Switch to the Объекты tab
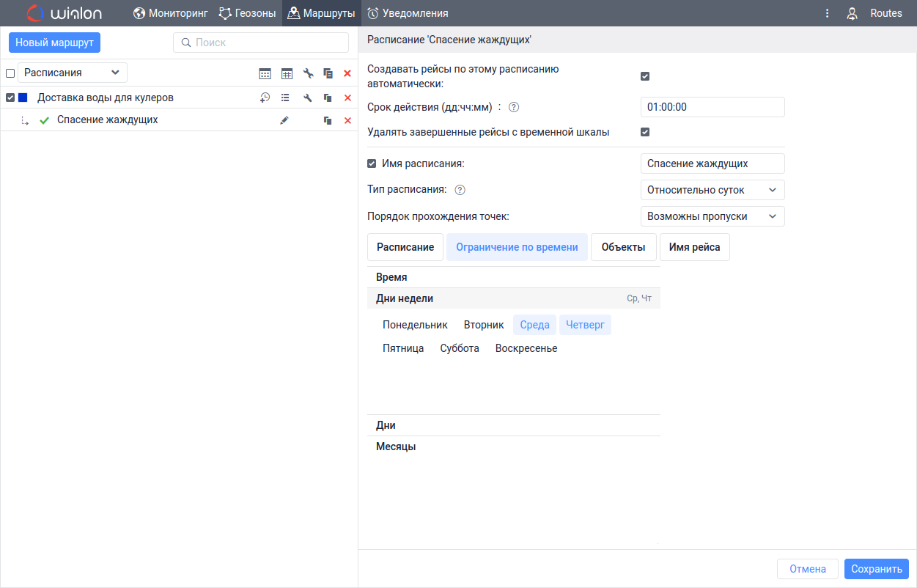The height and width of the screenshot is (588, 917). point(623,247)
